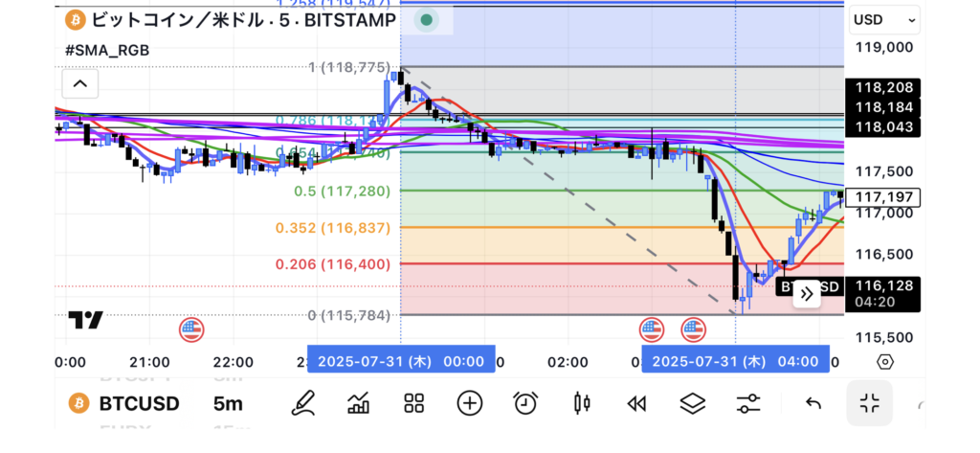The width and height of the screenshot is (980, 453).
Task: Click the #SMA_RGB indicator label
Action: (x=106, y=50)
